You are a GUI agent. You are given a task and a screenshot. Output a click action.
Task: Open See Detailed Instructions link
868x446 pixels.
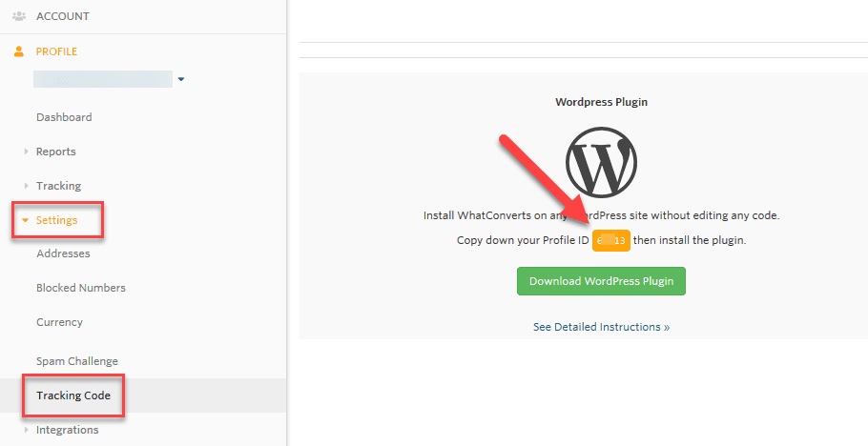[x=601, y=327]
